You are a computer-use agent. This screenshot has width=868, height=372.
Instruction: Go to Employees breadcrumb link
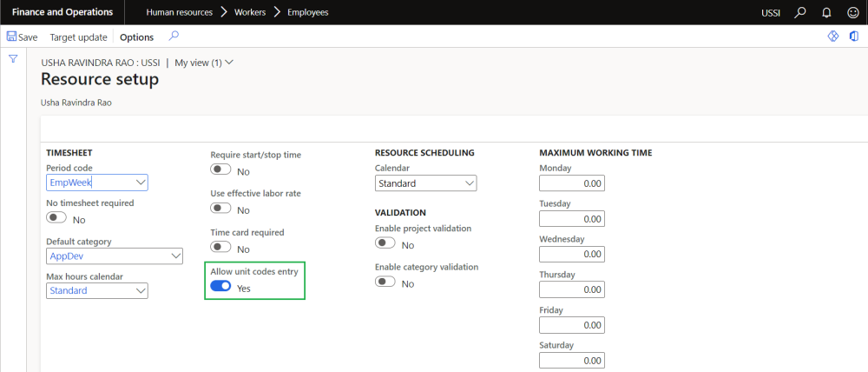point(308,12)
